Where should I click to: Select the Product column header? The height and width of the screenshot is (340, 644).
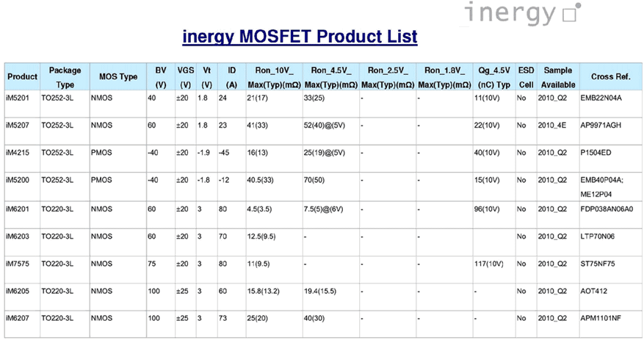coord(22,77)
